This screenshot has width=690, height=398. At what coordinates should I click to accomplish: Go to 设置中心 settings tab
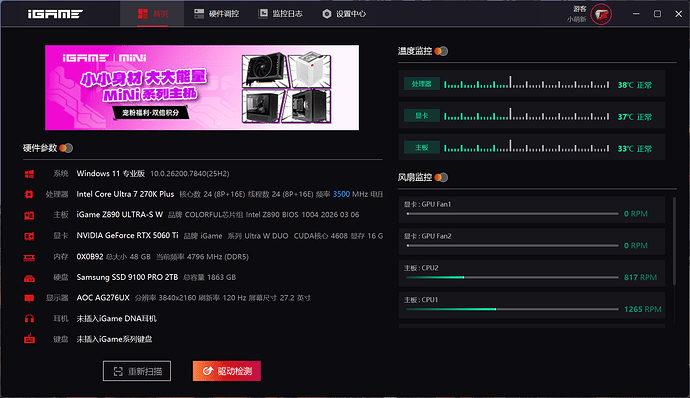(x=344, y=14)
